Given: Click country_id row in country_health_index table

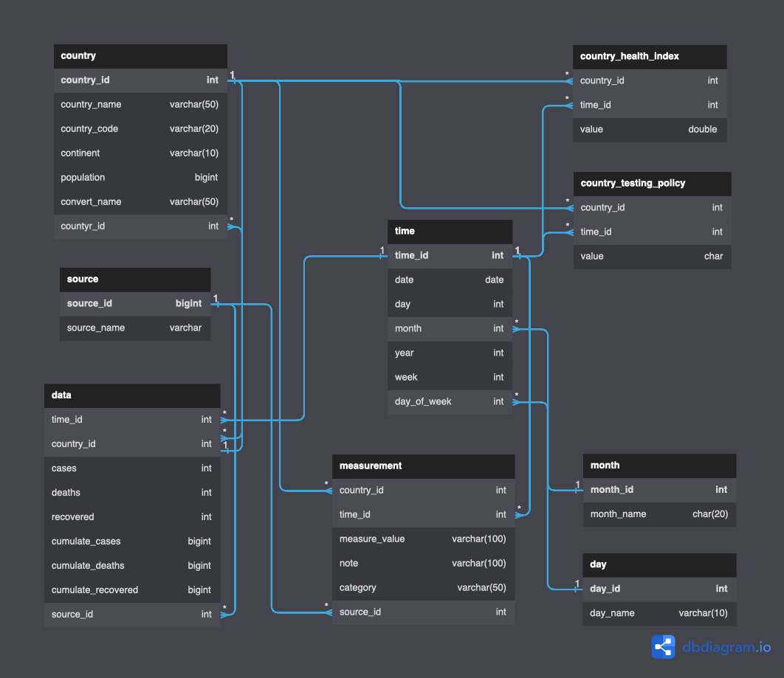Looking at the screenshot, I should 650,81.
